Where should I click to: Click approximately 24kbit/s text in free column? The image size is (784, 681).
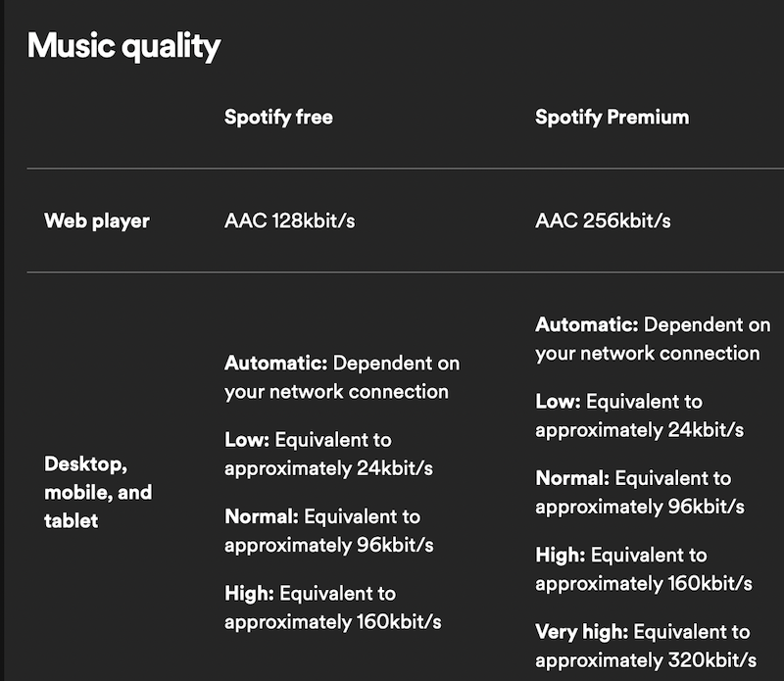[328, 467]
